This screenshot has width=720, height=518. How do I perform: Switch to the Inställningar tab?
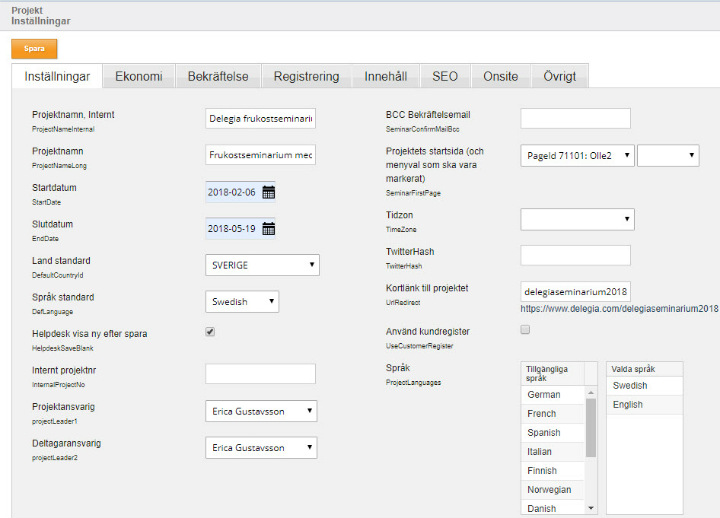point(57,76)
